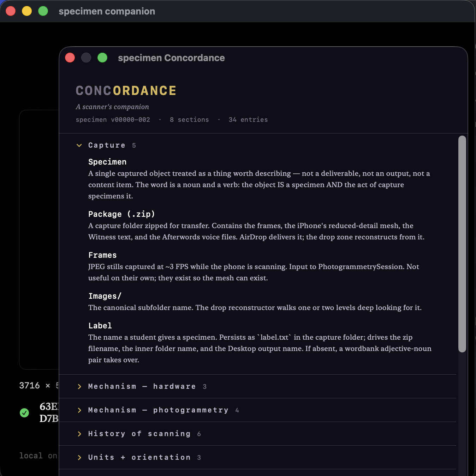Minimize the specimen companion window
The image size is (476, 476).
[x=26, y=11]
